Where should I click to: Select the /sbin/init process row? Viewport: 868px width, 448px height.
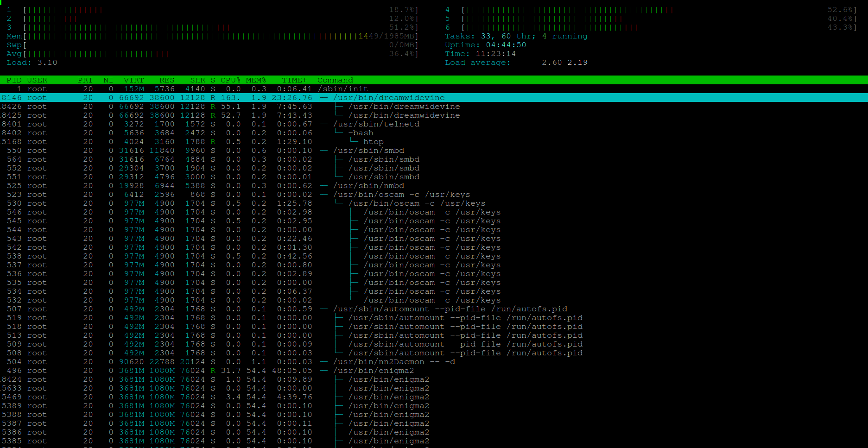click(x=342, y=89)
